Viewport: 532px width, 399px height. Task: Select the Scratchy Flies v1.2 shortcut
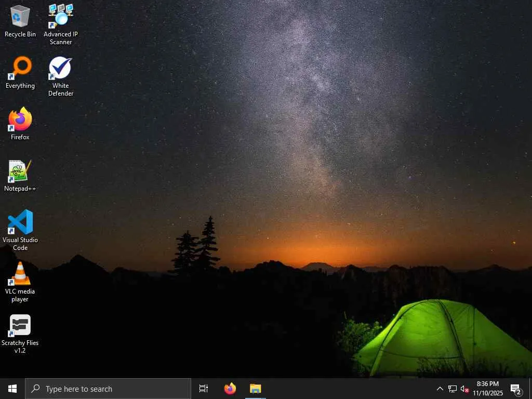click(20, 334)
